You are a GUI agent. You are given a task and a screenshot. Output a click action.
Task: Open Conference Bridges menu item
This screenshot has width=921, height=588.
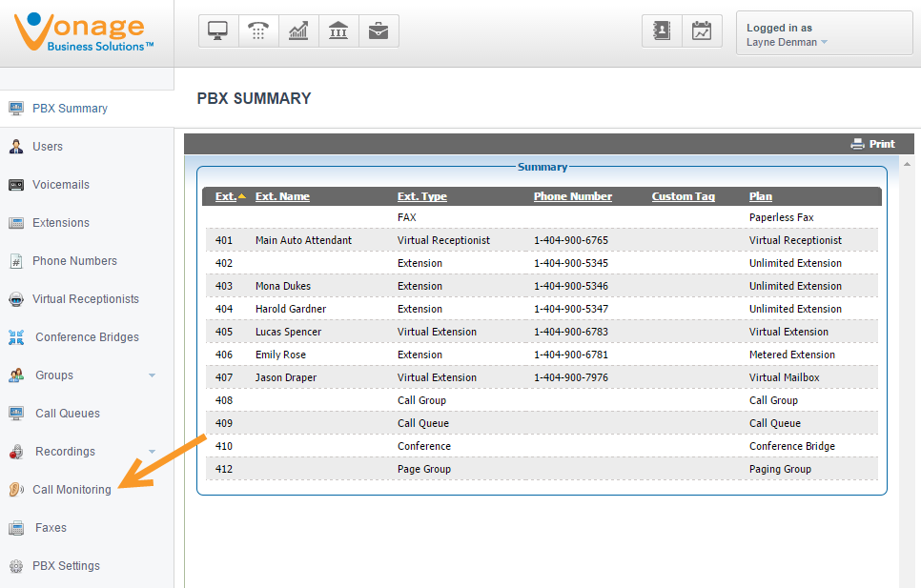pyautogui.click(x=87, y=337)
